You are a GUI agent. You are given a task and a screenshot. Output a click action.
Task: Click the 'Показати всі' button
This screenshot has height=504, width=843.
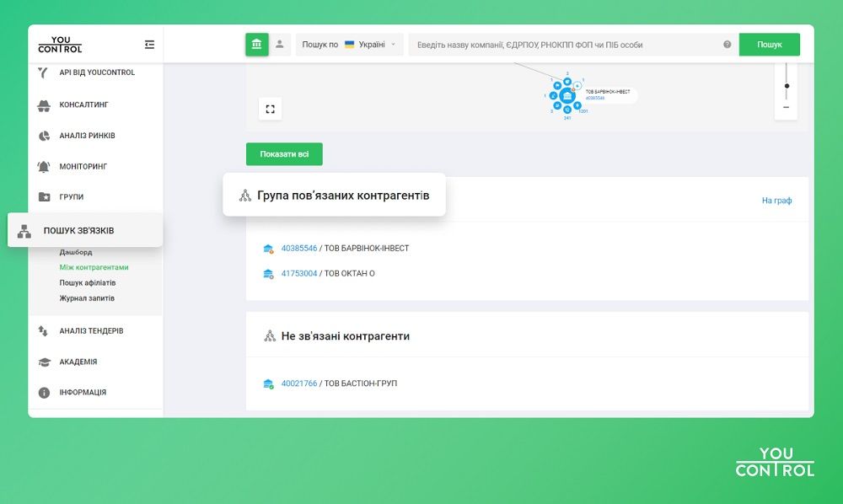284,154
